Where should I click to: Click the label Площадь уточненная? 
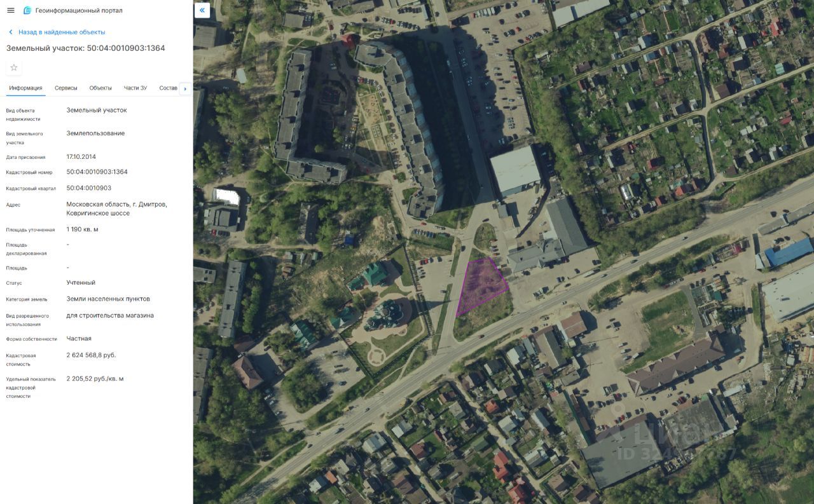(x=31, y=230)
